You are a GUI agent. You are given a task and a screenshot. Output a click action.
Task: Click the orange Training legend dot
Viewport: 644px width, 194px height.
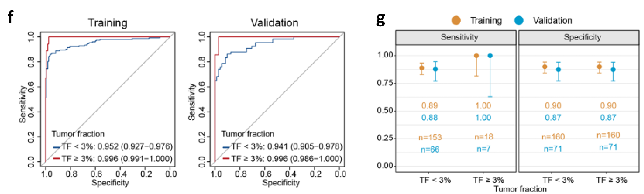(x=456, y=20)
